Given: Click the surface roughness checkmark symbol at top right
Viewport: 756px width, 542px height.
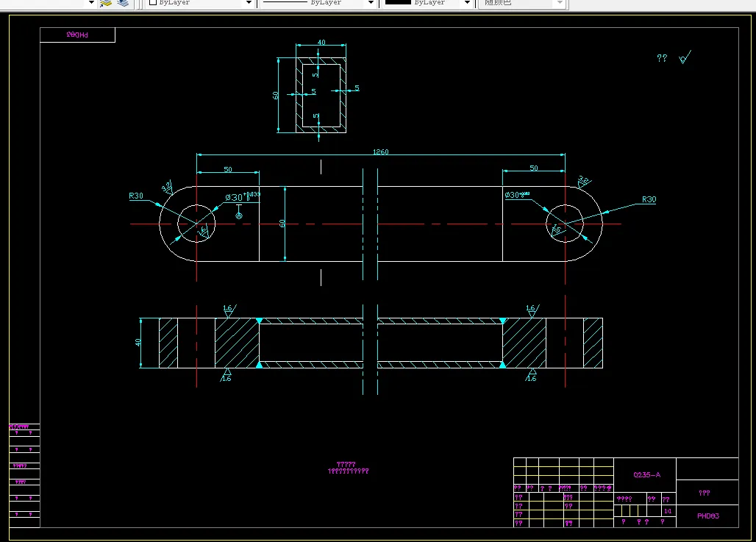Looking at the screenshot, I should point(685,57).
